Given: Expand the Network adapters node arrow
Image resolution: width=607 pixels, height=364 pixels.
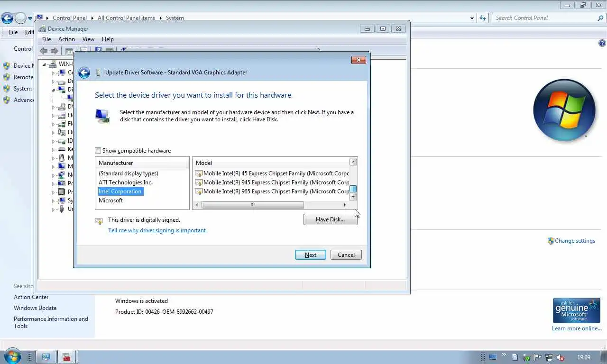Looking at the screenshot, I should 53,175.
